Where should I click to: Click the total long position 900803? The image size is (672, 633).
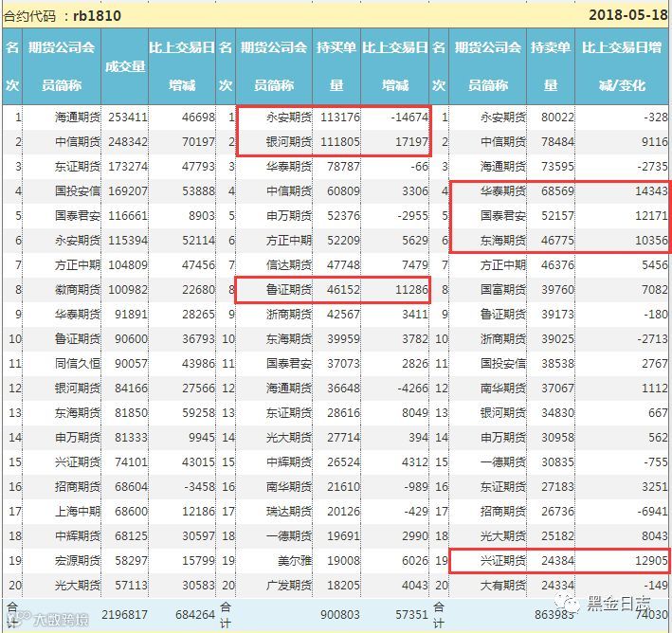pos(340,615)
